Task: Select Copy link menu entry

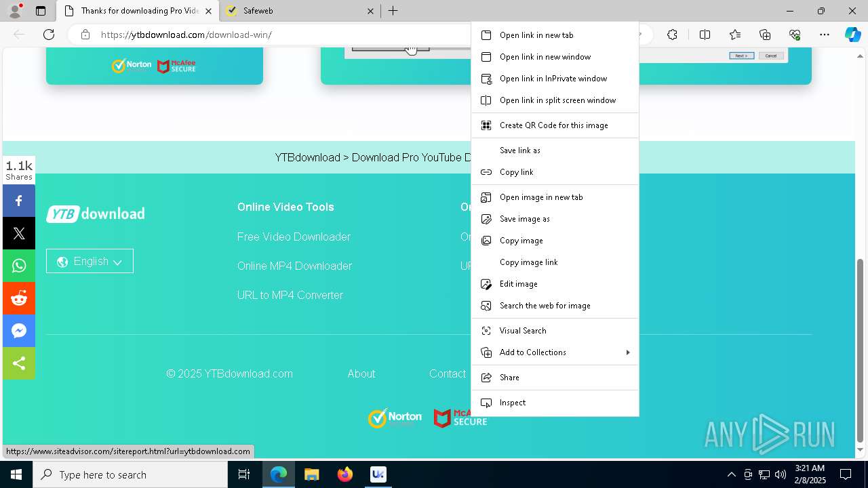Action: coord(555,172)
